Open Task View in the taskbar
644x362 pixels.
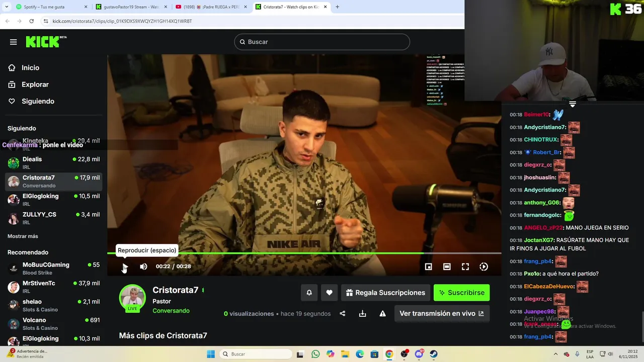click(x=300, y=354)
